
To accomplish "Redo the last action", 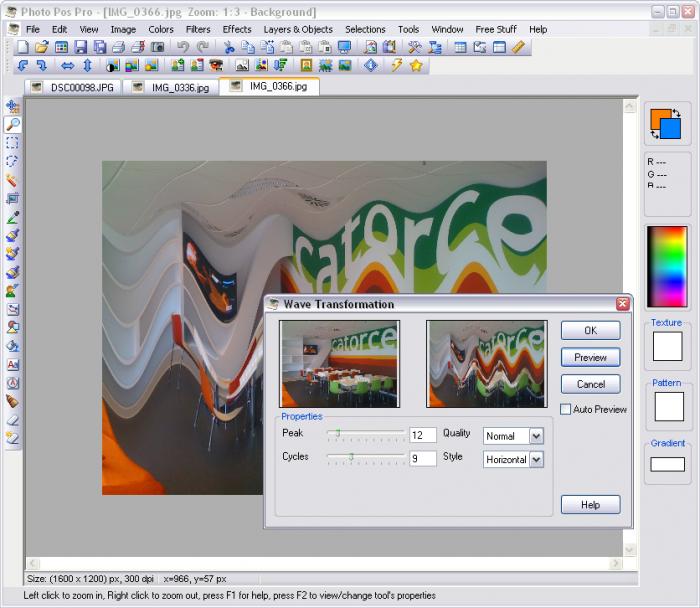I will tap(203, 47).
